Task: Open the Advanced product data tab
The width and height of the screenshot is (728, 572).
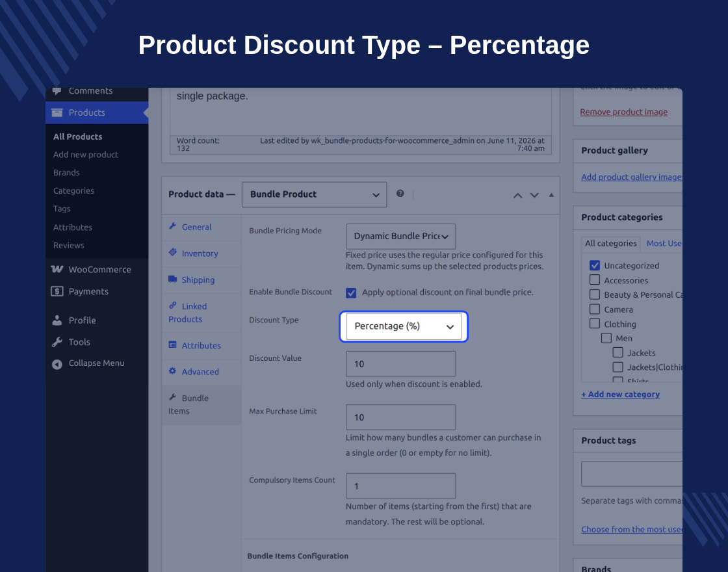Action: [x=201, y=372]
